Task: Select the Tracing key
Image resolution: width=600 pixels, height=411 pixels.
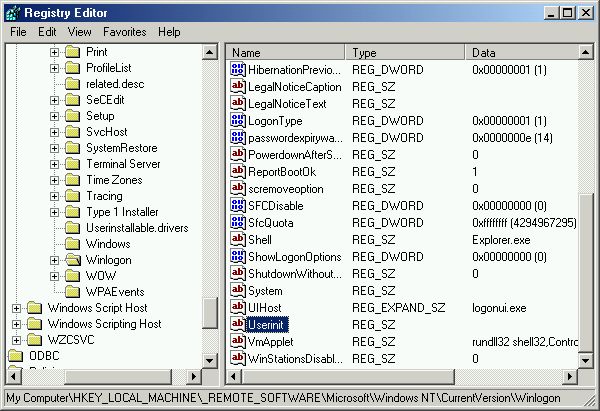Action: point(104,196)
